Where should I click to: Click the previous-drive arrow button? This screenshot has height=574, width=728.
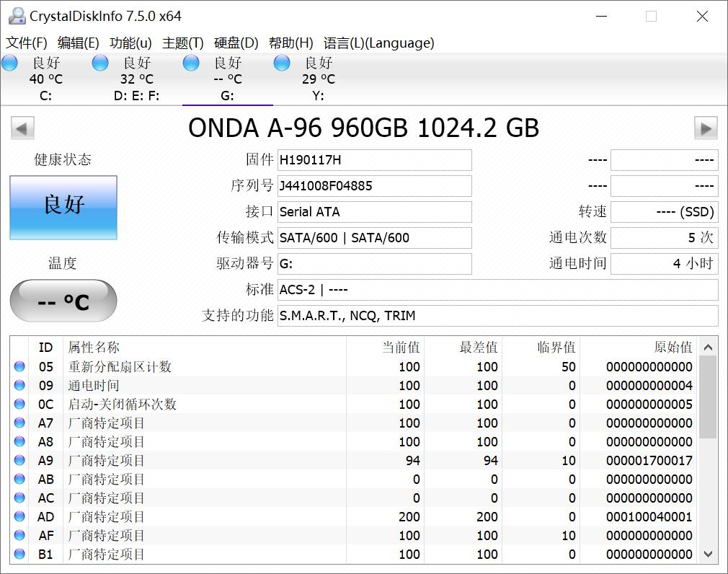tap(22, 128)
